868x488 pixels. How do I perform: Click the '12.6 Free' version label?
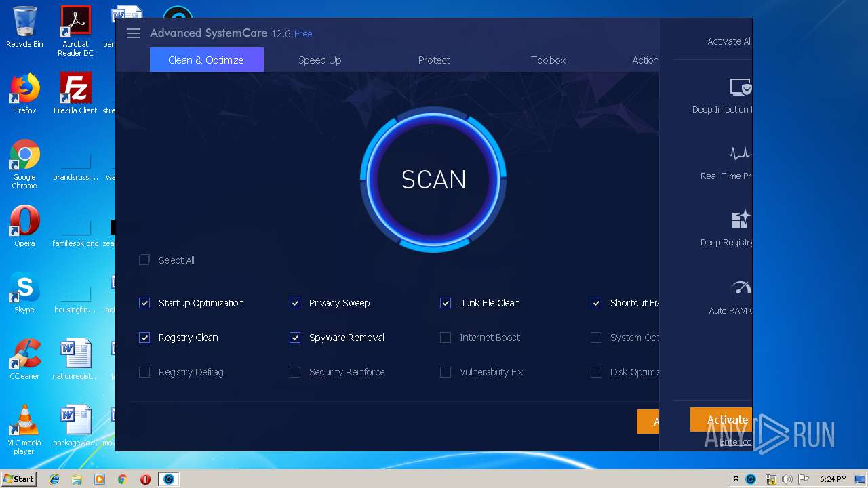(x=292, y=33)
